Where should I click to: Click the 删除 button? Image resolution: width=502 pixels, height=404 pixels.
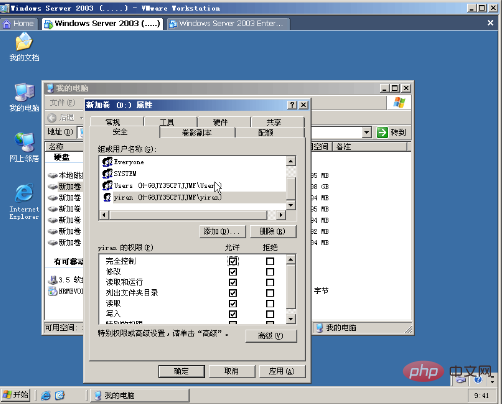[x=273, y=231]
